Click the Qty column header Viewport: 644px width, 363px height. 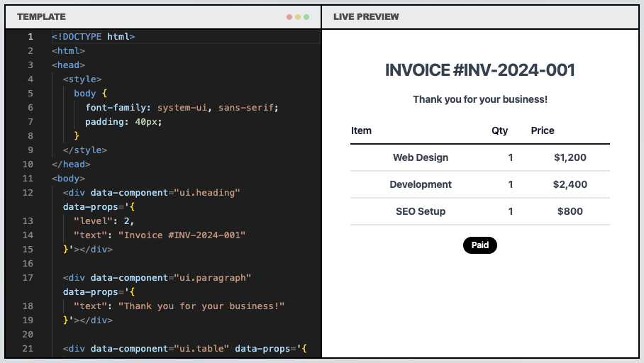[x=499, y=130]
